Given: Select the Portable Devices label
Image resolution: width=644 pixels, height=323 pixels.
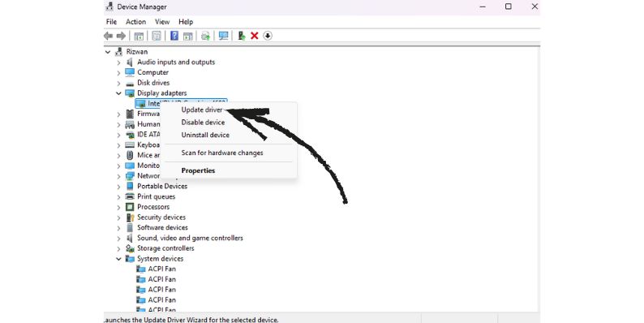Looking at the screenshot, I should [x=162, y=186].
